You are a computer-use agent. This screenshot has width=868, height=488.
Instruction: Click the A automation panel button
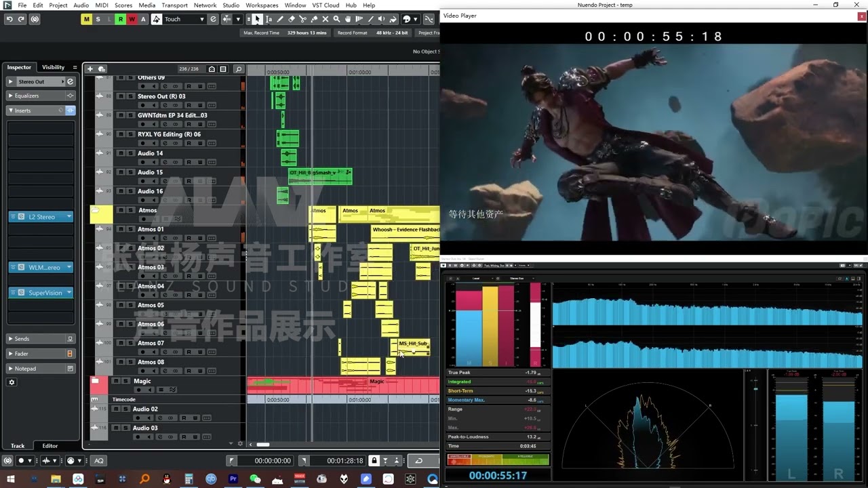pyautogui.click(x=143, y=19)
